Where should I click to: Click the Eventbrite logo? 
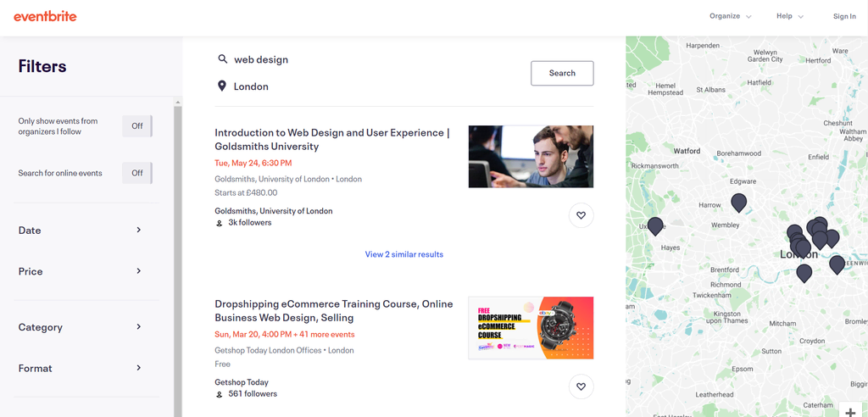pos(45,16)
